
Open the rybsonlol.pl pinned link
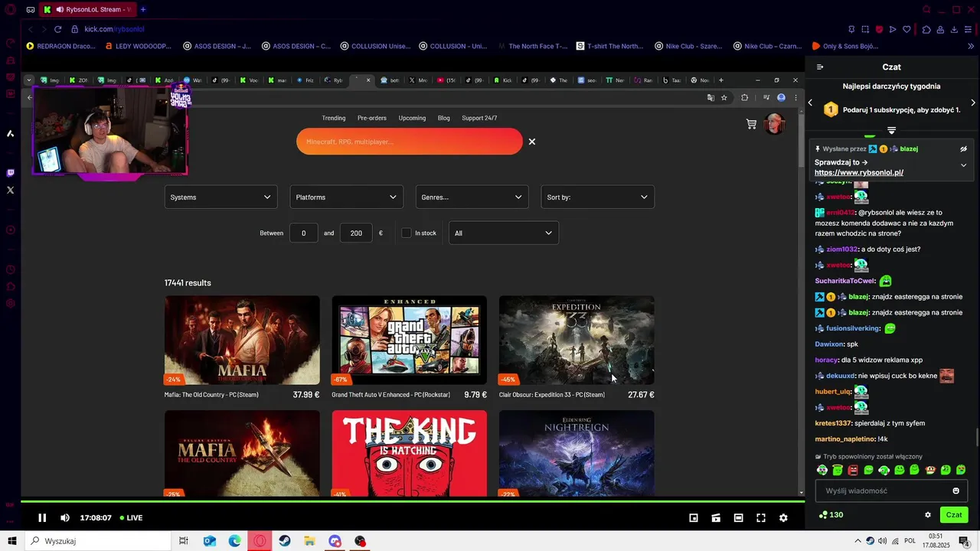tap(859, 173)
